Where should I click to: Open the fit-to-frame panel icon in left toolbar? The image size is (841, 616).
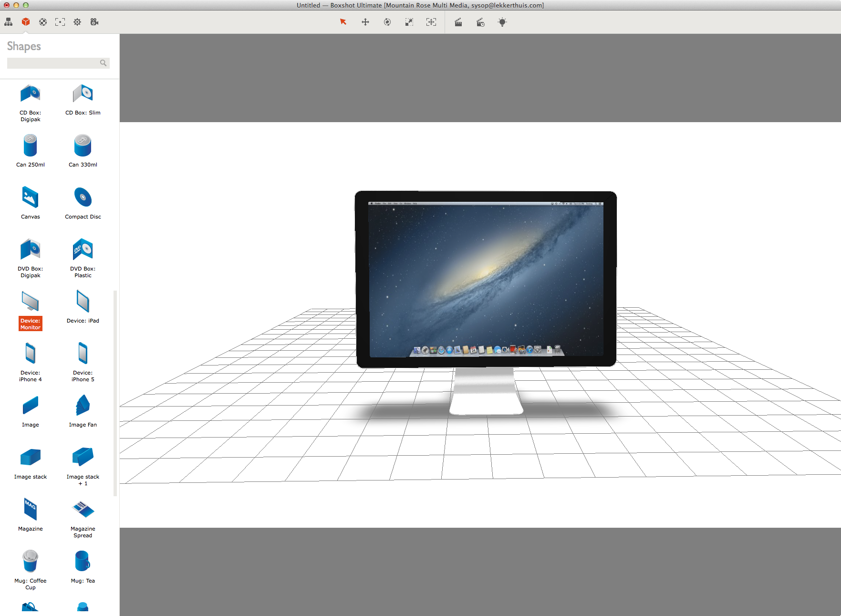pos(60,22)
